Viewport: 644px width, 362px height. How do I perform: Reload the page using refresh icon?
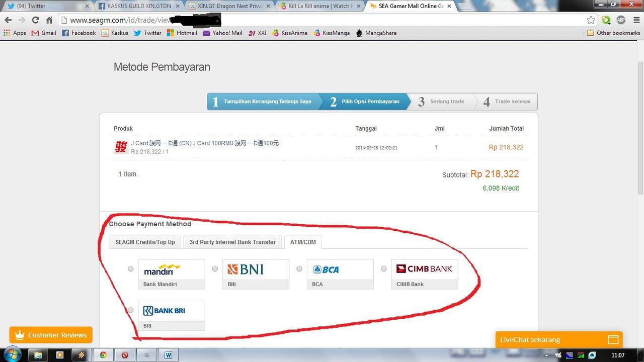tap(35, 21)
